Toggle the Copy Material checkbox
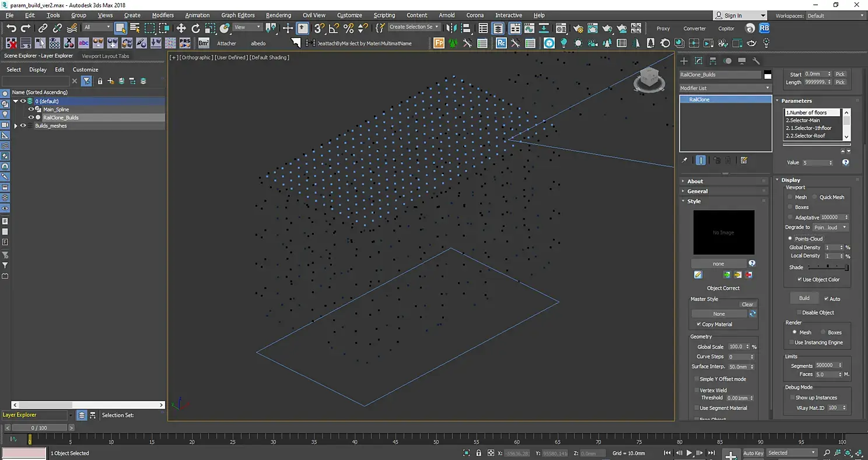This screenshot has width=868, height=460. coord(699,324)
